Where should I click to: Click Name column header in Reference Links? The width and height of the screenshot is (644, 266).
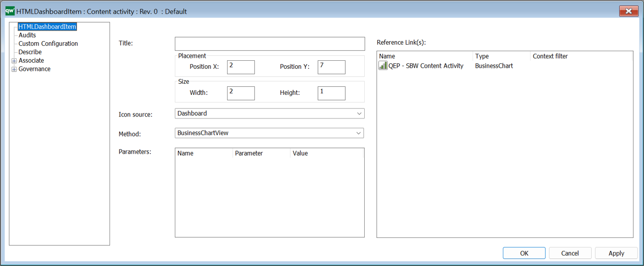pos(425,56)
